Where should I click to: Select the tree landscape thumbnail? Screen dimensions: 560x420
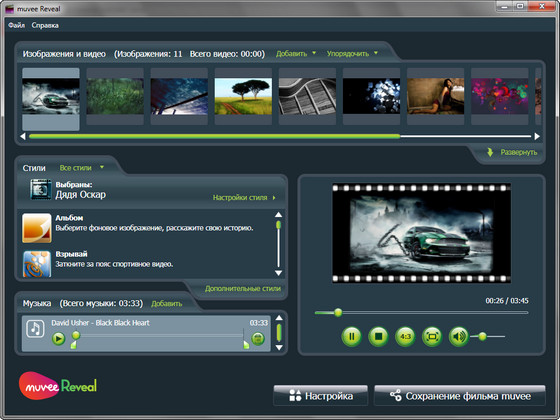click(243, 96)
